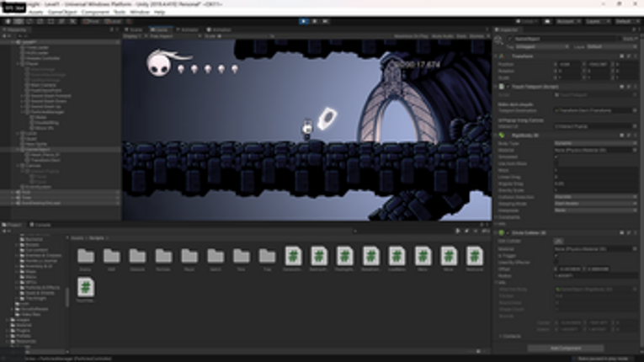
Task: Open Rigidbody 2D component options menu icon
Action: pyautogui.click(x=635, y=136)
